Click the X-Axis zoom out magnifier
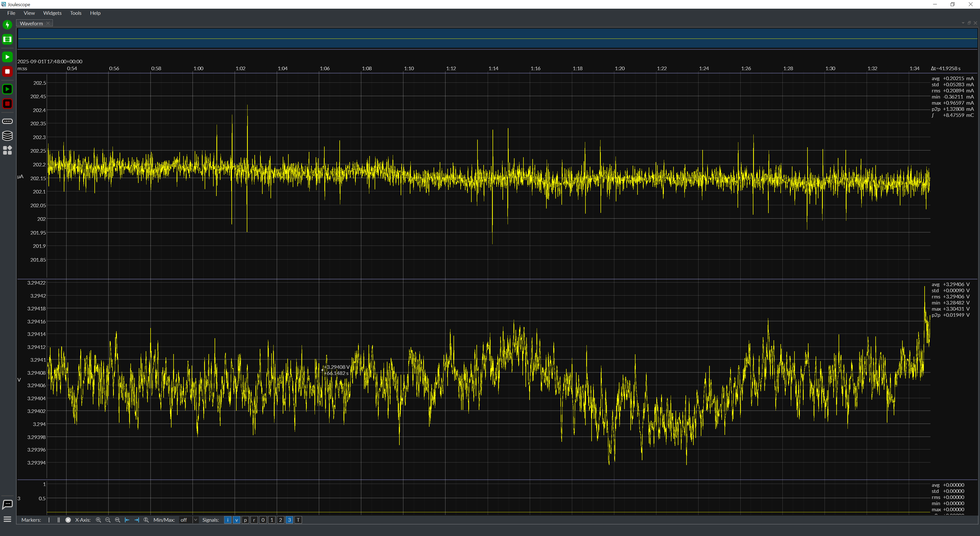Viewport: 980px width, 536px height. coord(108,520)
